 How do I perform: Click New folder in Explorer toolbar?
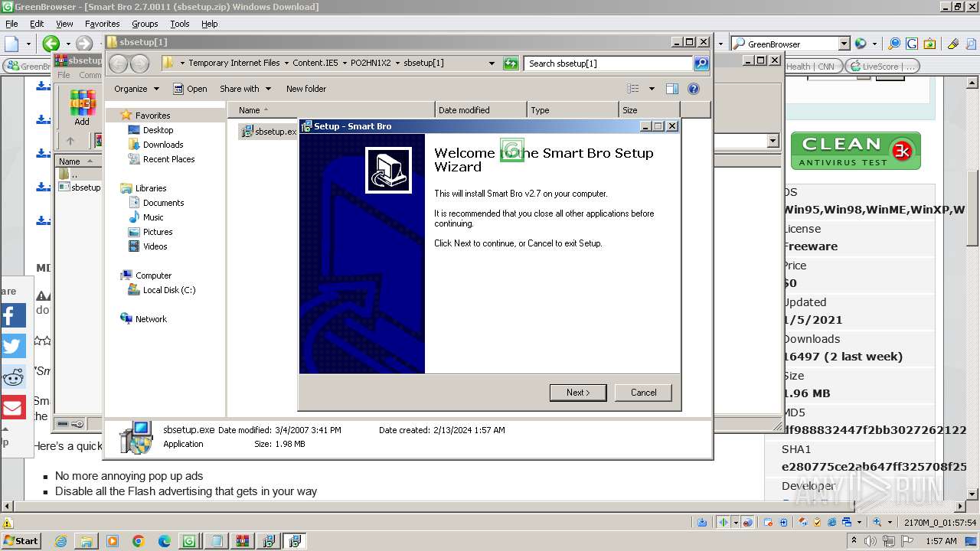(306, 89)
